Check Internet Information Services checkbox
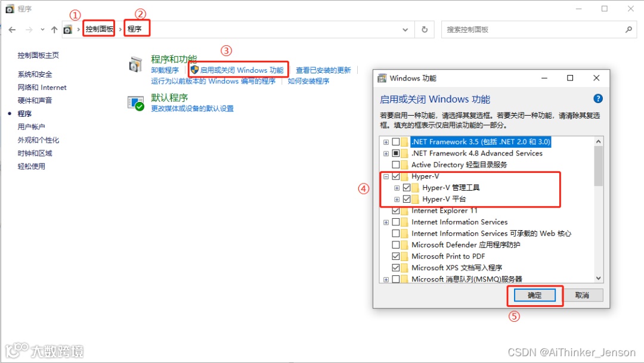This screenshot has width=644, height=363. click(x=396, y=222)
